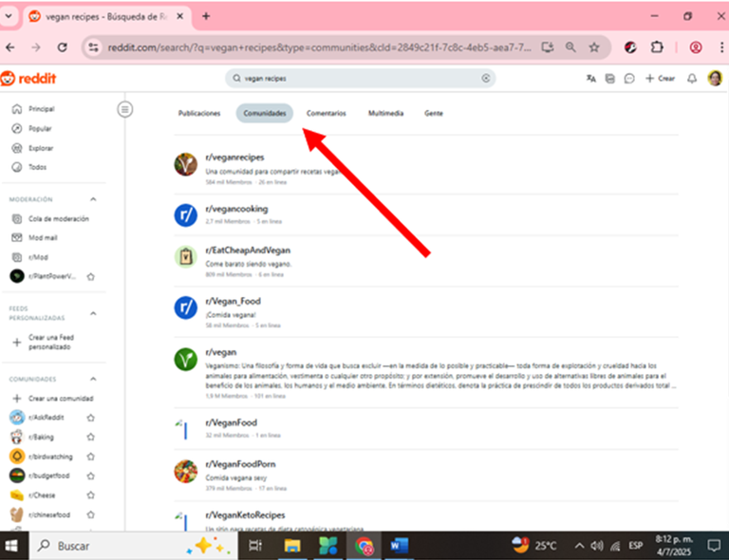
Task: Click the r/EatCheapAndVegan avatar
Action: tap(185, 256)
